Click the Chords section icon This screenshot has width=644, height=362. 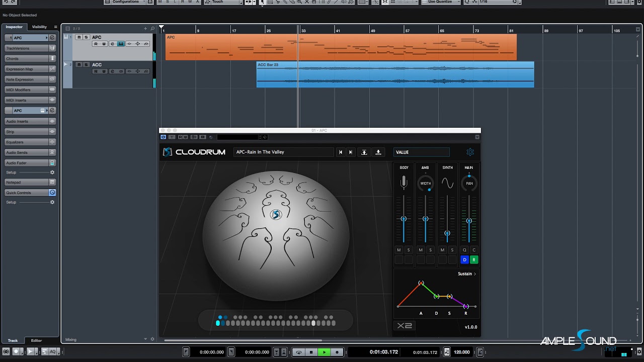pos(52,58)
